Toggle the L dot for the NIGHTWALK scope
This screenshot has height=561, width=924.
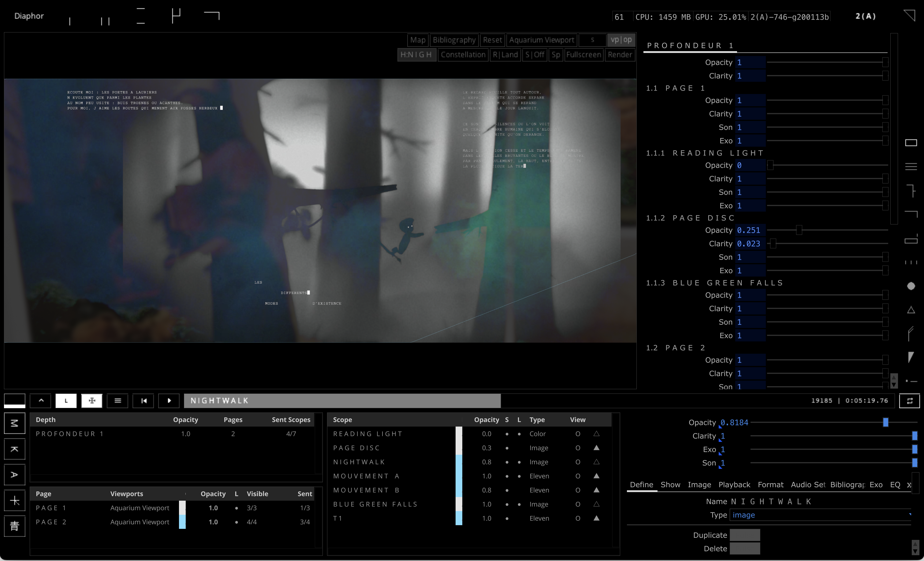[x=519, y=462]
